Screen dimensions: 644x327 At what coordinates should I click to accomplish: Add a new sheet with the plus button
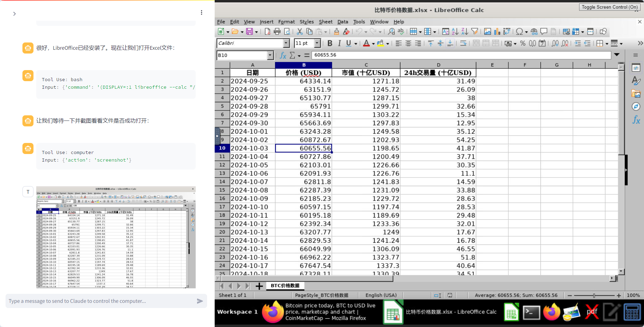259,286
